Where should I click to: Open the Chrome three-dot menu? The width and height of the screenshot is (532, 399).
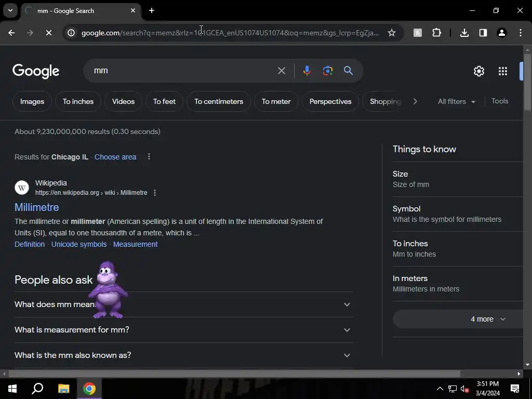point(520,33)
